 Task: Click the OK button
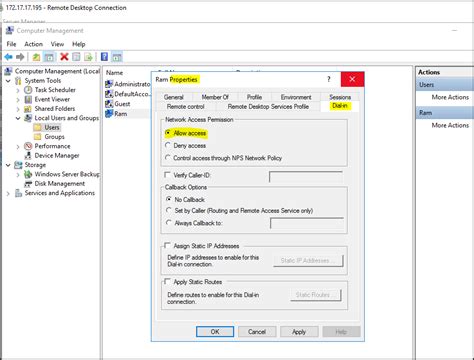(215, 332)
